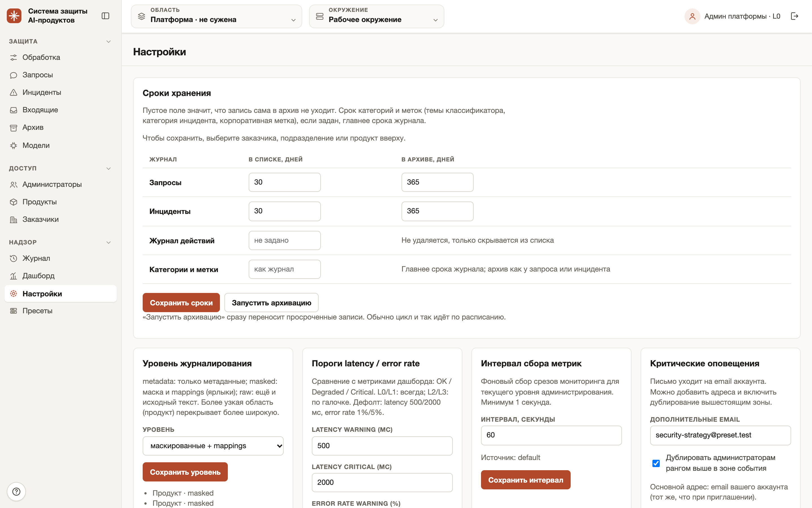The height and width of the screenshot is (508, 812).
Task: Open the Окружение environment dropdown
Action: tap(376, 16)
